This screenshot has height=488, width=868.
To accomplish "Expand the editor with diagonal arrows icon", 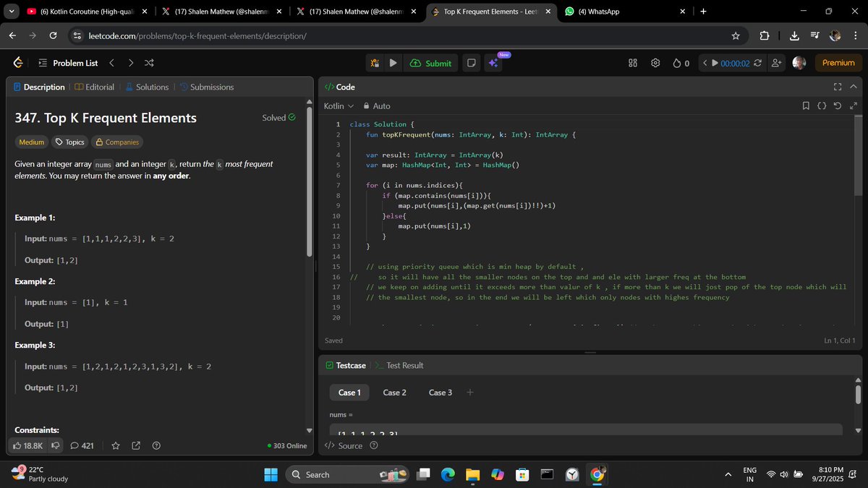I will coord(854,106).
